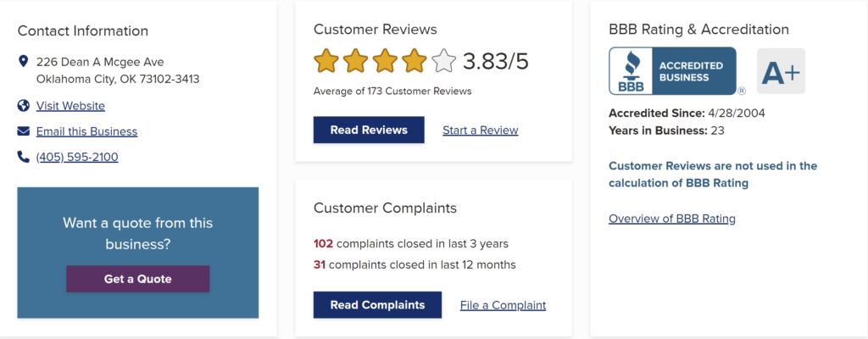Click the Read Complaints button
Image resolution: width=868 pixels, height=339 pixels.
tap(377, 304)
